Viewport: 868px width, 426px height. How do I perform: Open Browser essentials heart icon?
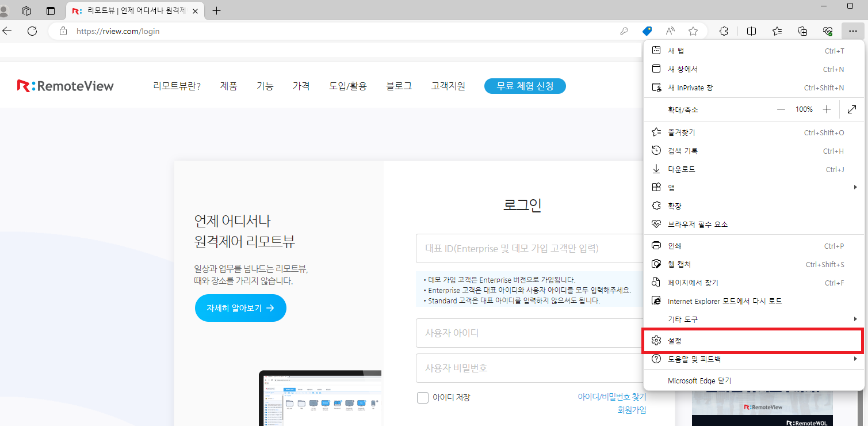828,31
